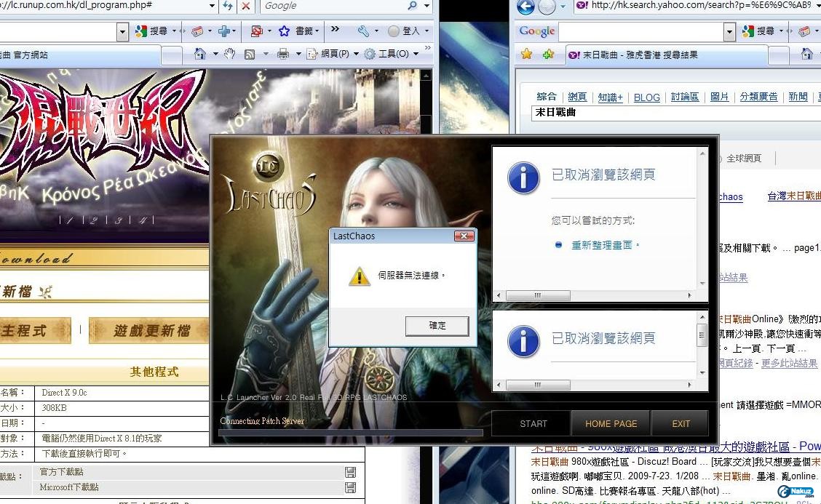Click the red X stop-loading icon in left browser
The image size is (821, 504).
pyautogui.click(x=245, y=6)
